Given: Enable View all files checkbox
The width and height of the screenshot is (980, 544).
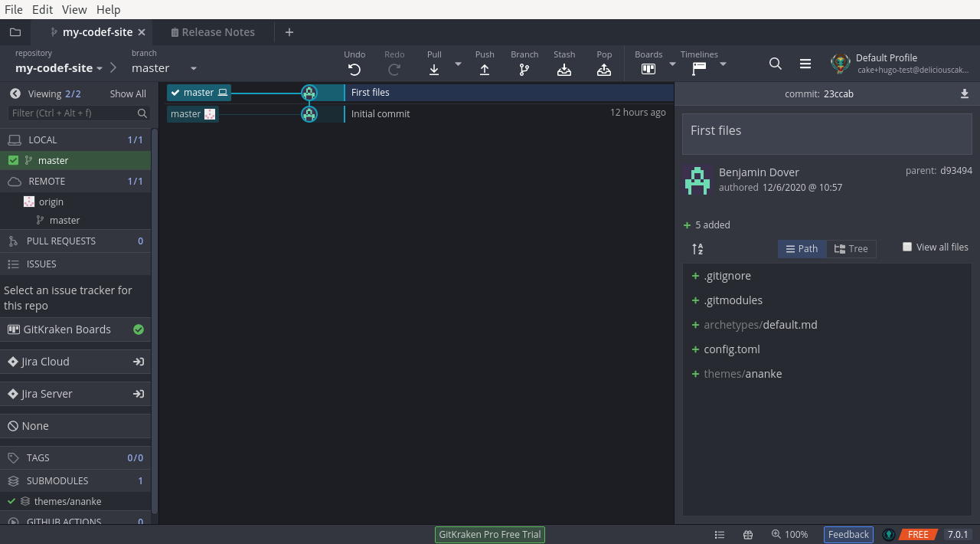Looking at the screenshot, I should pos(907,247).
